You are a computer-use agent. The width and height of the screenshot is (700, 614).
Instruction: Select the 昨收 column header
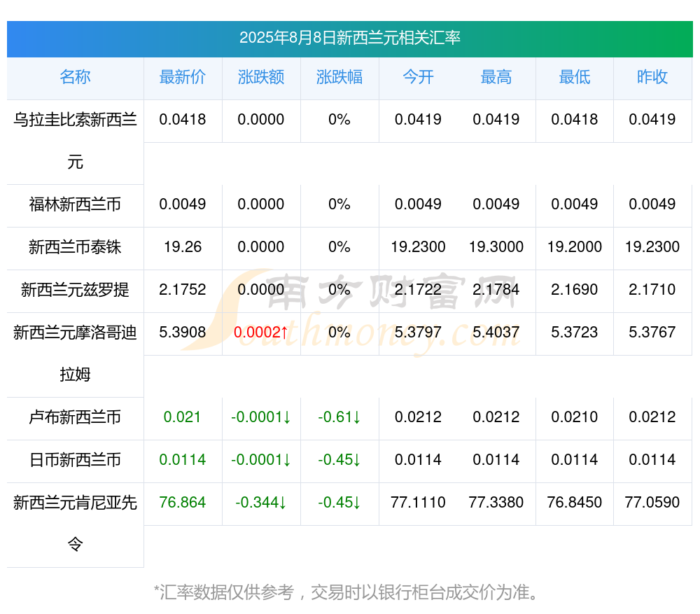[652, 77]
